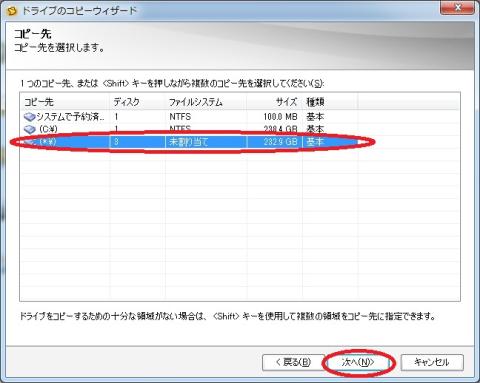Click the Next (次へ) button
Screen dimensions: 480x383
click(x=358, y=362)
